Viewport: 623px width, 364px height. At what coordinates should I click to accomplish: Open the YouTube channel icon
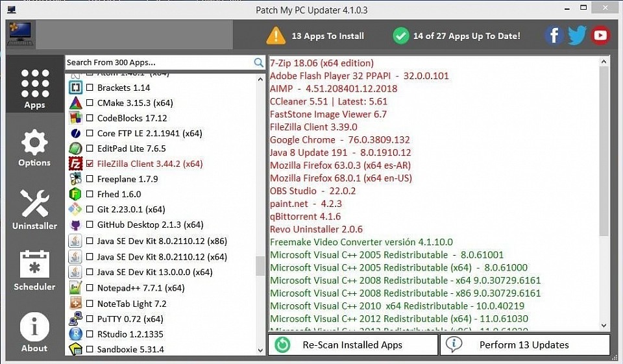click(600, 36)
